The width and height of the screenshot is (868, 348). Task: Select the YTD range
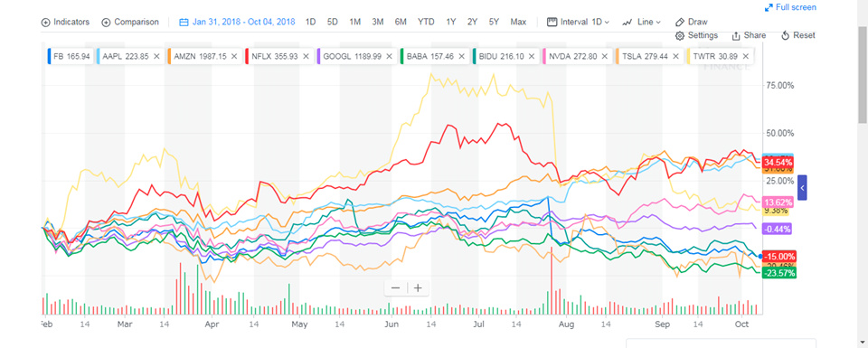pos(426,22)
